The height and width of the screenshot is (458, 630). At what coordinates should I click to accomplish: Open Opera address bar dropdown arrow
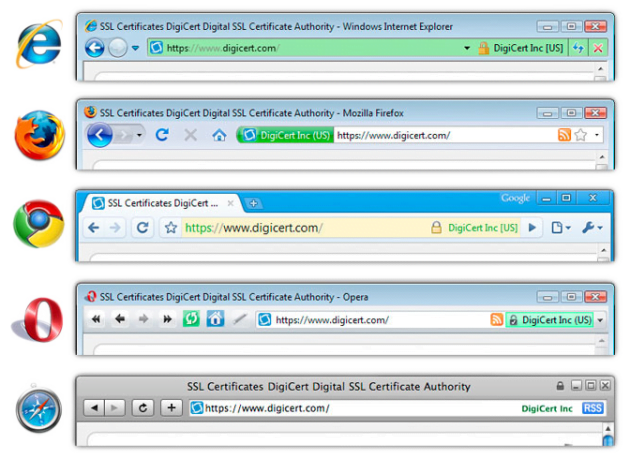tap(600, 320)
